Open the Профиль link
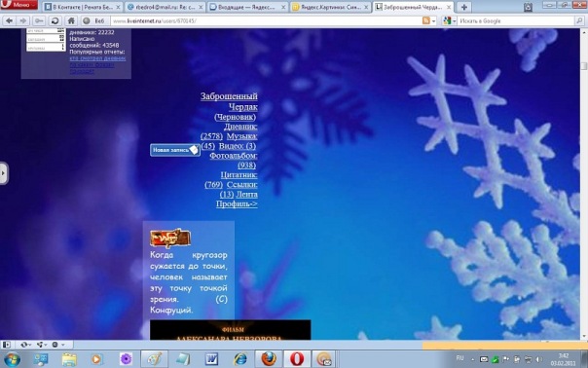Screen dimensions: 588x368 pos(237,203)
